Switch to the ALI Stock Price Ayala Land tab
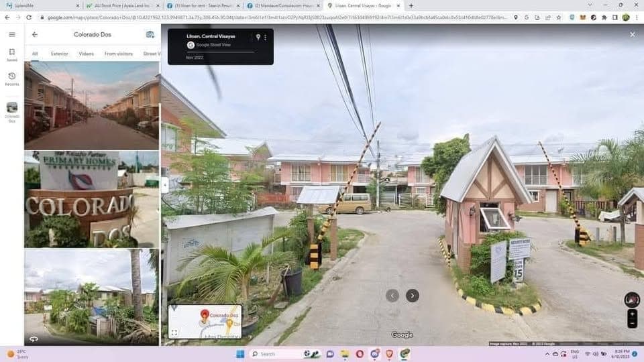 [122, 6]
